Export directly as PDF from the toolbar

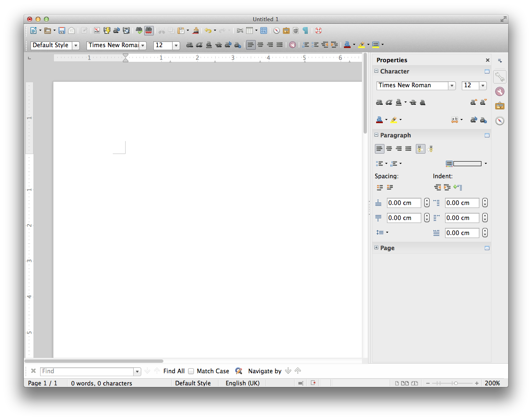click(x=97, y=30)
